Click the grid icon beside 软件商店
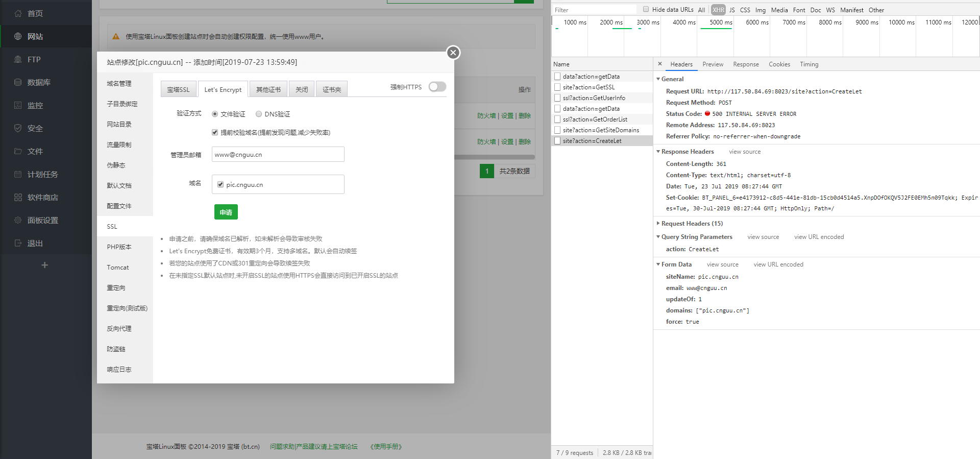 (x=18, y=198)
